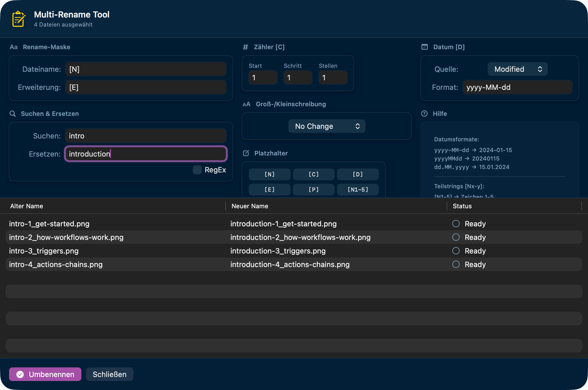Open the No Change case dropdown
Screen dimensions: 588x390
pos(327,126)
